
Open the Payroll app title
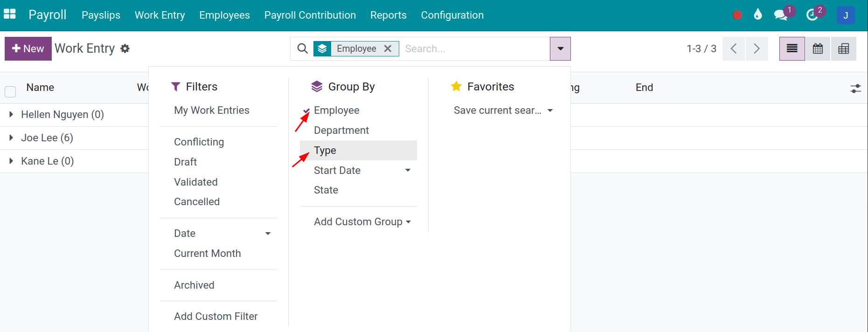point(48,15)
